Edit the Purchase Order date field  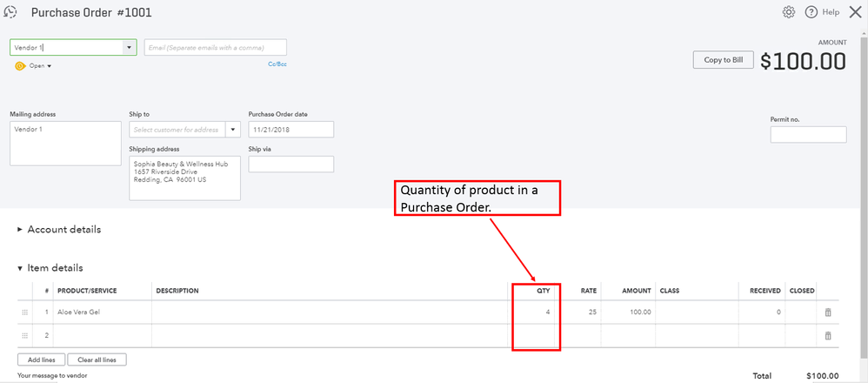(290, 130)
